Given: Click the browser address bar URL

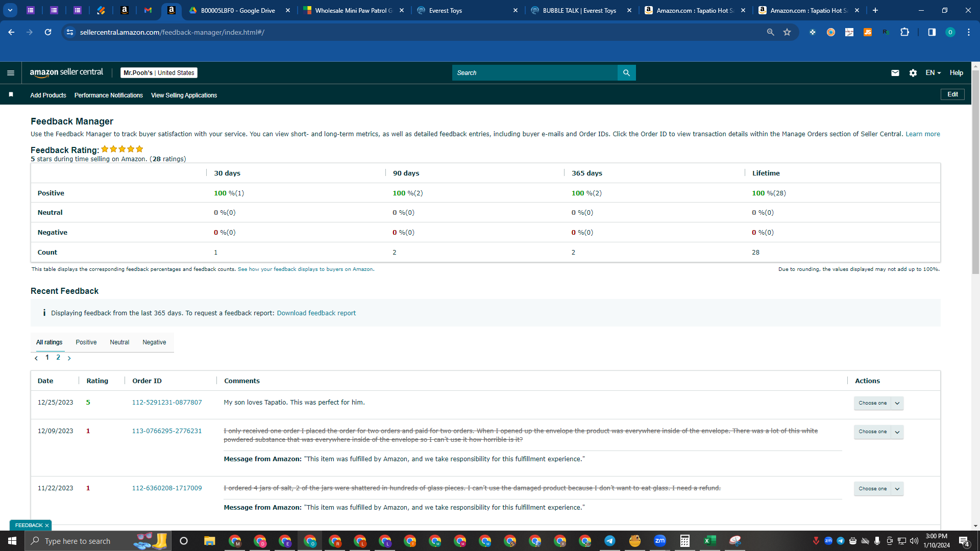Looking at the screenshot, I should (172, 32).
